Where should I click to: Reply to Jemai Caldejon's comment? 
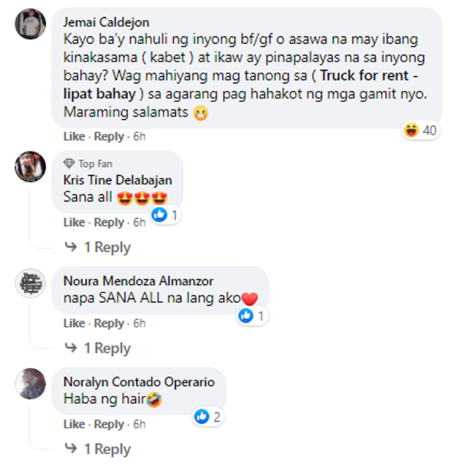[109, 136]
